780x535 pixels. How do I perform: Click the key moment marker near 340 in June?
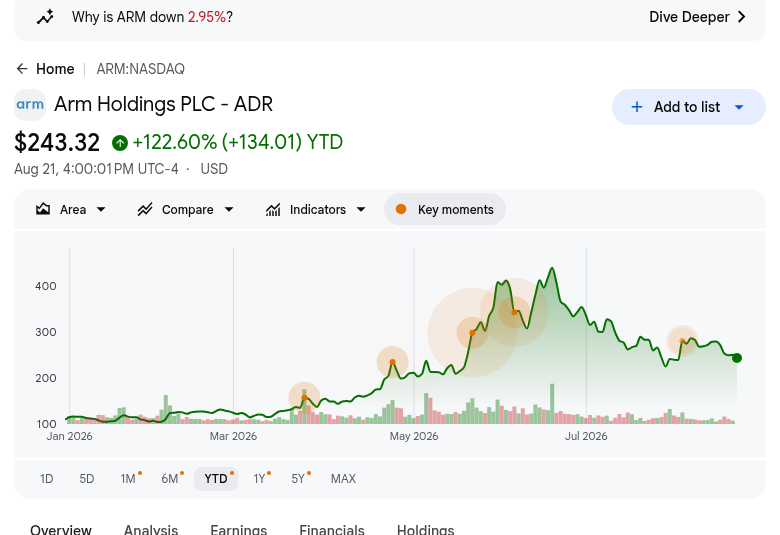coord(514,312)
